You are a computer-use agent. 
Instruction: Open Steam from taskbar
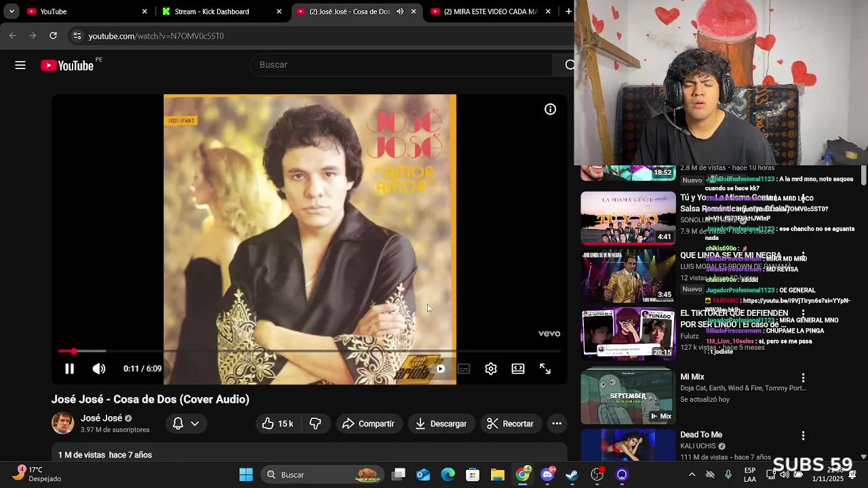point(572,474)
